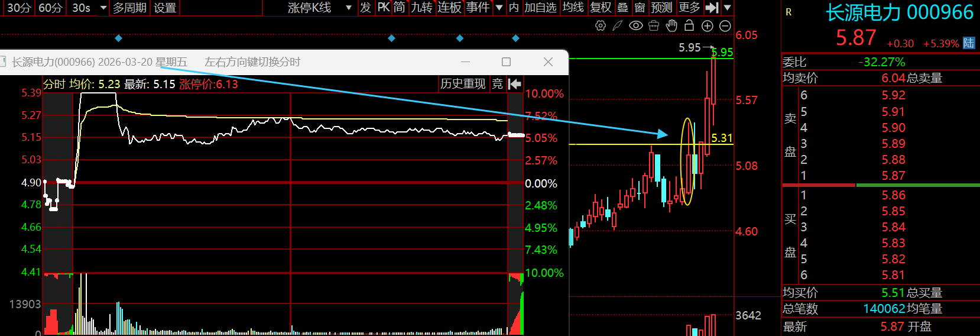Viewport: 980px width, 336px height.
Task: Toggle the eye visibility icon
Action: 636,25
